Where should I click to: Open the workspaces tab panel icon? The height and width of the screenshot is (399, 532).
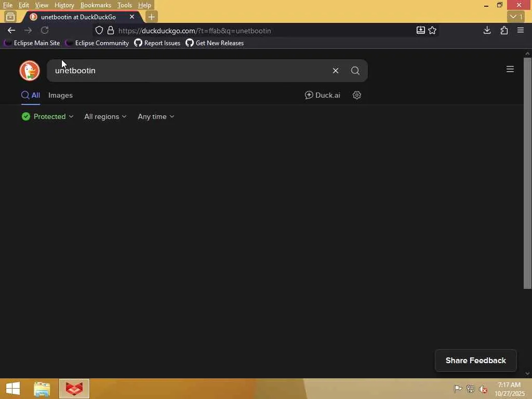(10, 17)
